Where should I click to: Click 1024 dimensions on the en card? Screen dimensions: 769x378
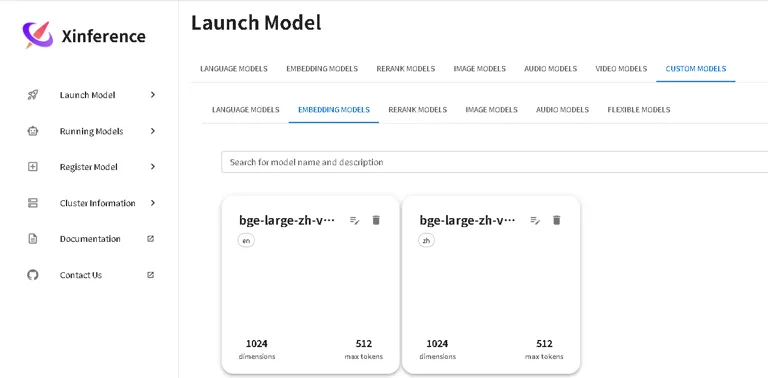coord(257,349)
